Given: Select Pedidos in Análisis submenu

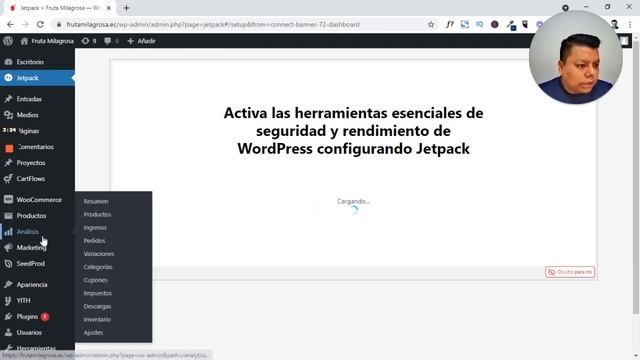Looking at the screenshot, I should tap(94, 241).
